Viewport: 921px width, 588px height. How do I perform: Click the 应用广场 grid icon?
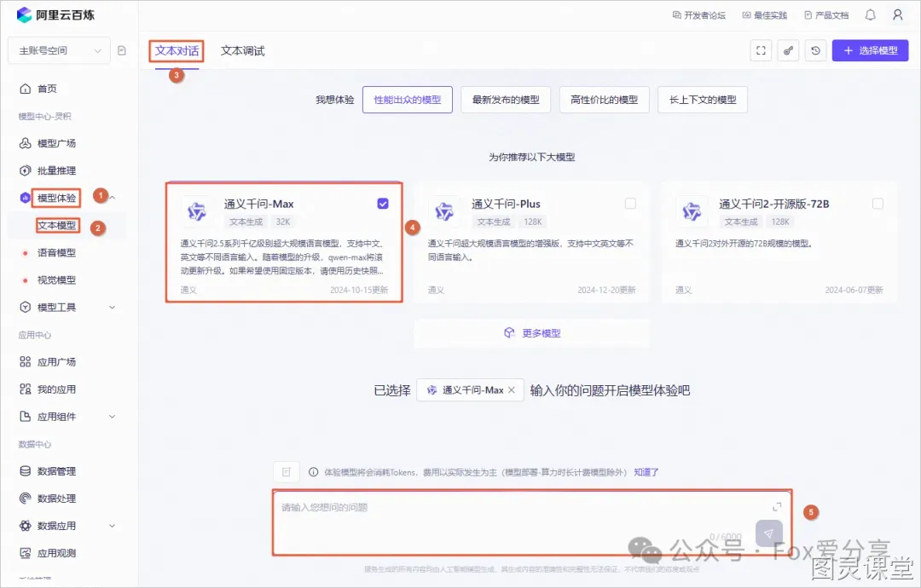(26, 361)
